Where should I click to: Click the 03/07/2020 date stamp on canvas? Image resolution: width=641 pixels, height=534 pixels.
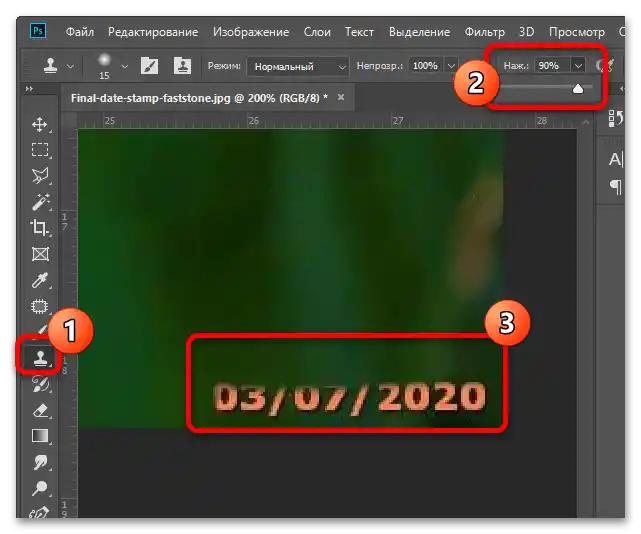point(350,397)
